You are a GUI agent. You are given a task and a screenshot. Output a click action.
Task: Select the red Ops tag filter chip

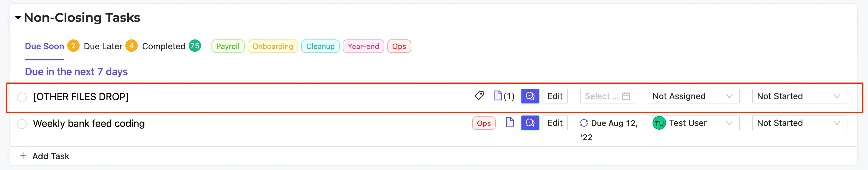(x=399, y=46)
